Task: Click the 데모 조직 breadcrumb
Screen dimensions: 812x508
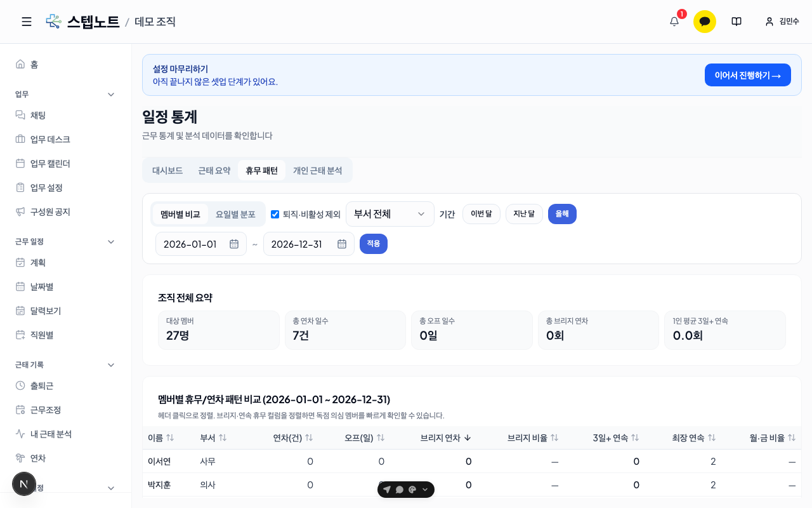Action: pos(155,22)
